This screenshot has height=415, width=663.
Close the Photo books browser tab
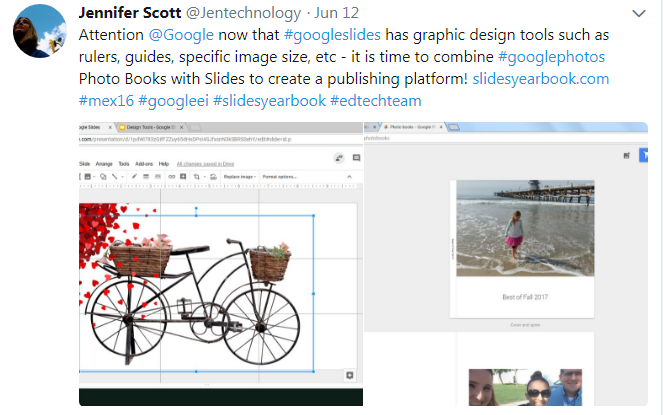tap(441, 126)
